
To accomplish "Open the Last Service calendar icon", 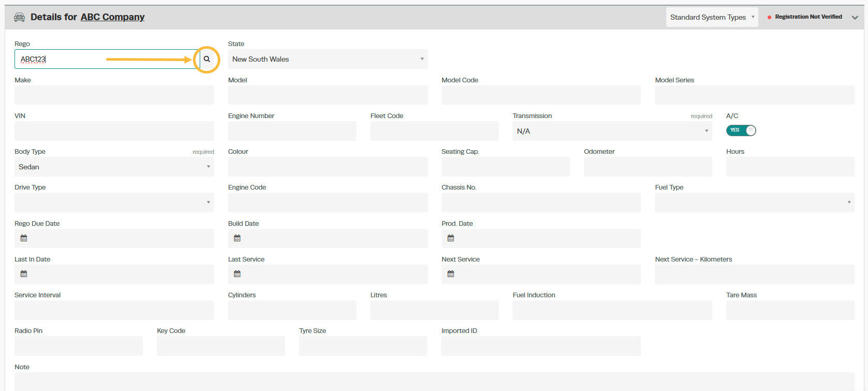I will point(237,274).
